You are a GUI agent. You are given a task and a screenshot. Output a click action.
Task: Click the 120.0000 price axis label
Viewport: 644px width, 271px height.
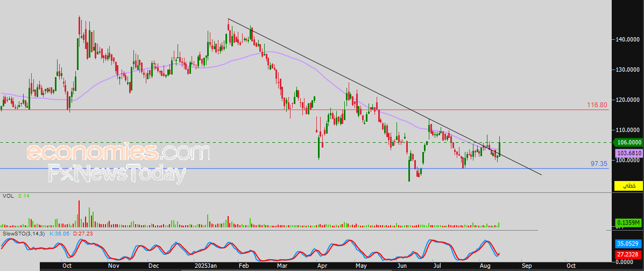click(627, 100)
